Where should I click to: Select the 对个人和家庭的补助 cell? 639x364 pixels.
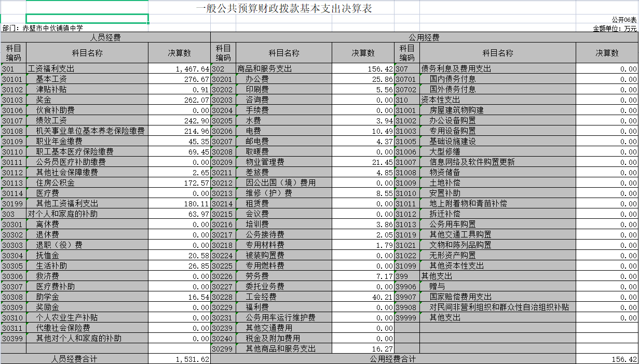coord(87,214)
